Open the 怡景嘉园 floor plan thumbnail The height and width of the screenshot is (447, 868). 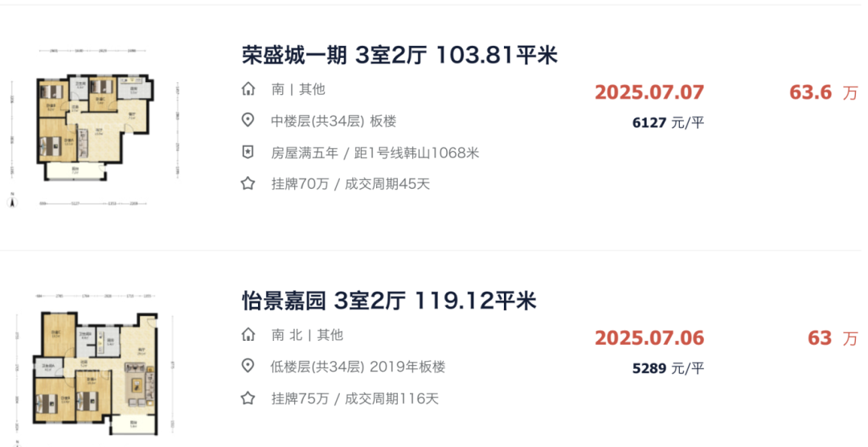pyautogui.click(x=95, y=368)
